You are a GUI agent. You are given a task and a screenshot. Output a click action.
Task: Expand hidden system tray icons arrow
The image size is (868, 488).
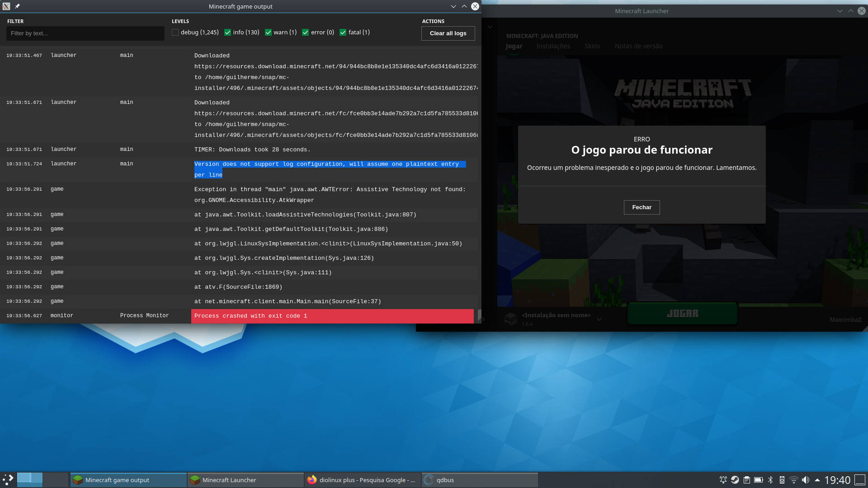pyautogui.click(x=817, y=480)
